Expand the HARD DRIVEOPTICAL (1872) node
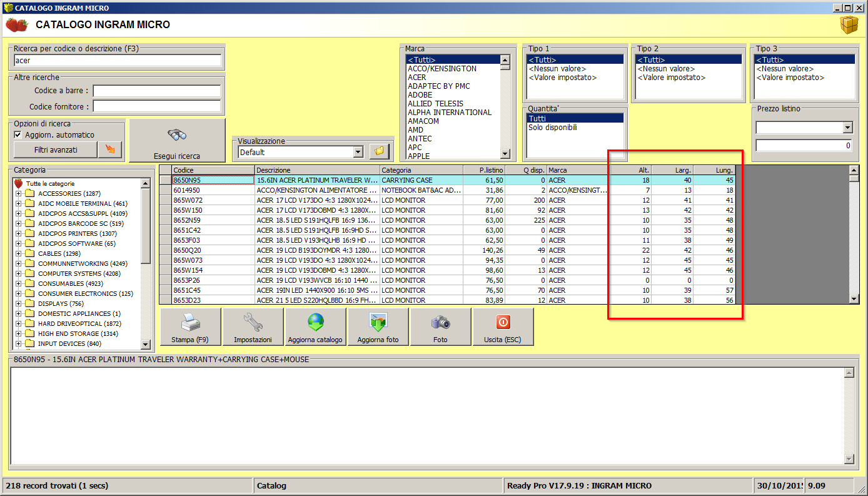This screenshot has width=868, height=496. pos(18,323)
